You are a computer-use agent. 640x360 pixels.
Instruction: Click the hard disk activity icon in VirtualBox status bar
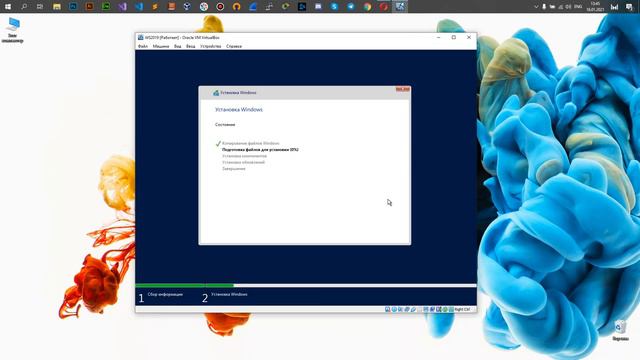point(387,309)
